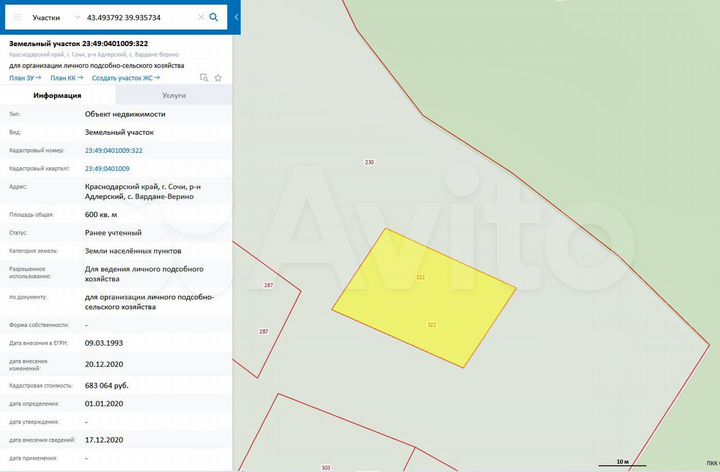Click parcel label 230 on map
The image size is (720, 472).
click(x=369, y=162)
